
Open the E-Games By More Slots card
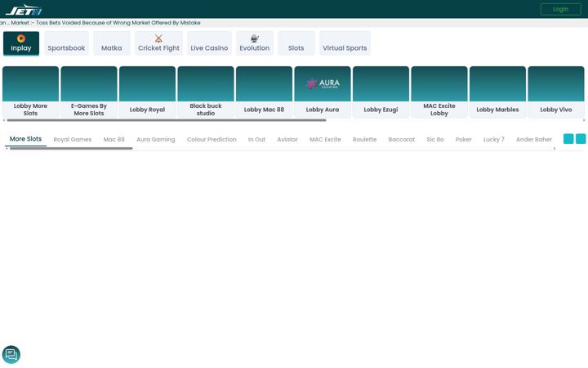[89, 92]
